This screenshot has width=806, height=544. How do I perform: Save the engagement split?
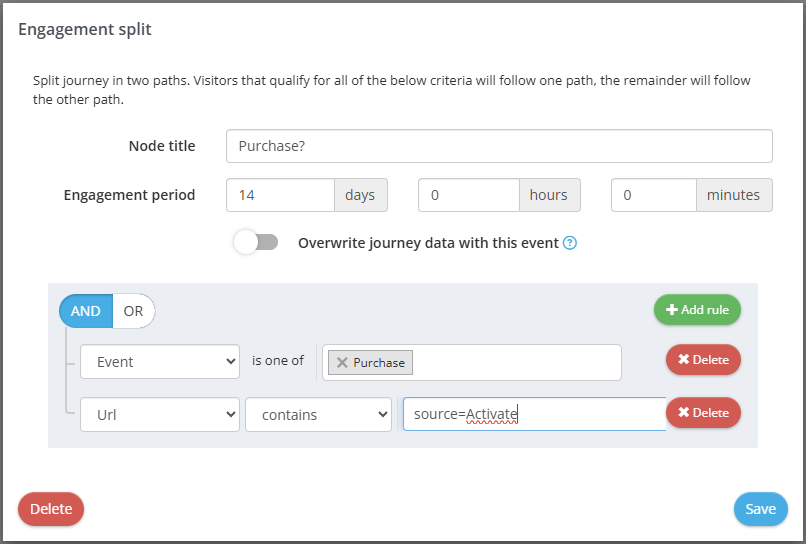click(760, 509)
